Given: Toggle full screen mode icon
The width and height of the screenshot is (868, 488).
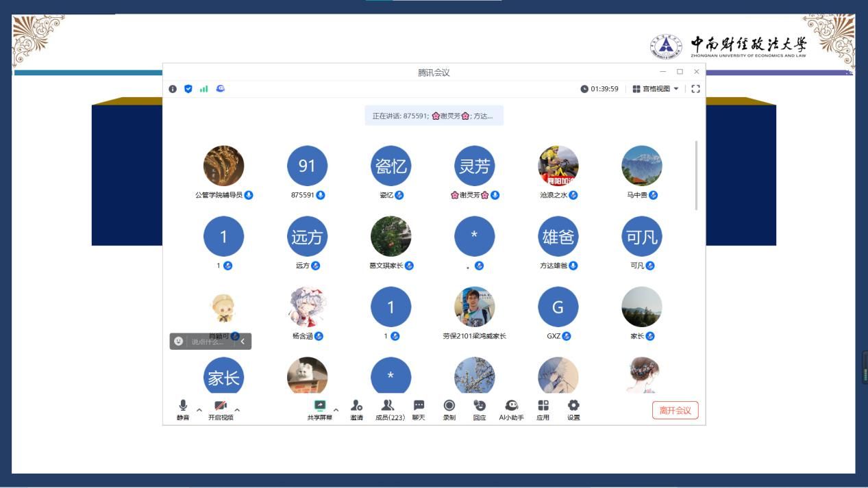Looking at the screenshot, I should click(695, 89).
